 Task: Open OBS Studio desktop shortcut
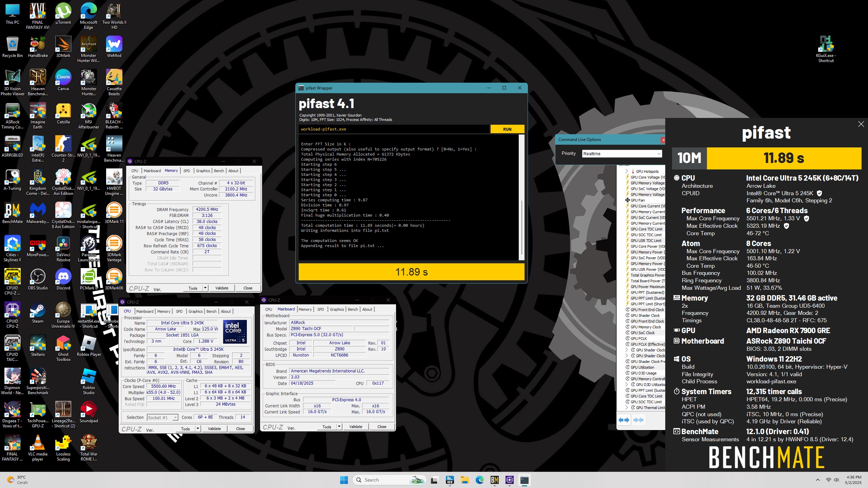[x=38, y=280]
